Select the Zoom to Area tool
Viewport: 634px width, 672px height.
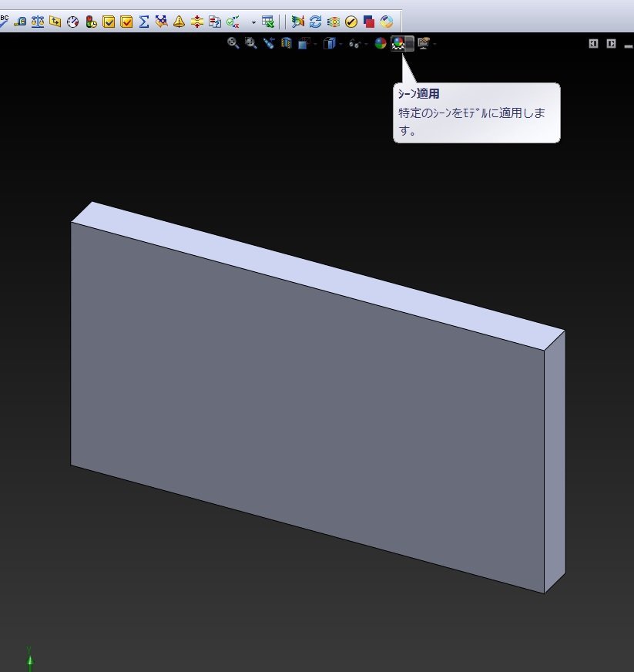[x=250, y=44]
